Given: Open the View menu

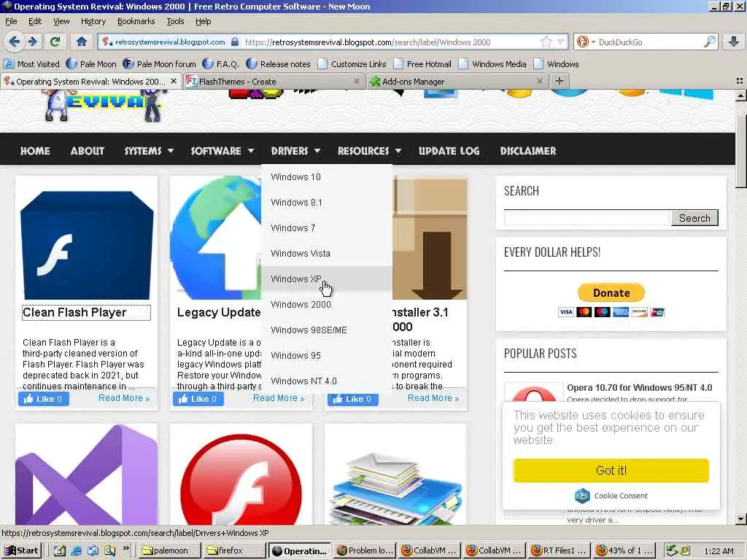Looking at the screenshot, I should pyautogui.click(x=61, y=21).
